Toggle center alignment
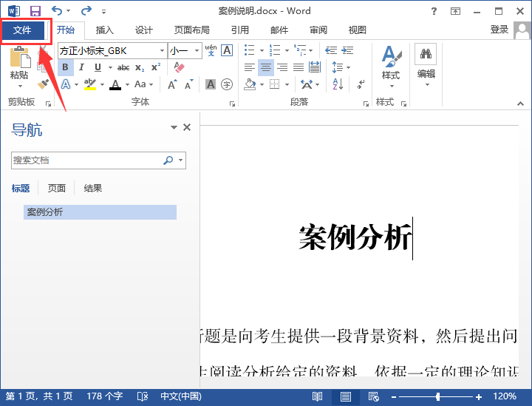This screenshot has width=532, height=406. coord(266,67)
